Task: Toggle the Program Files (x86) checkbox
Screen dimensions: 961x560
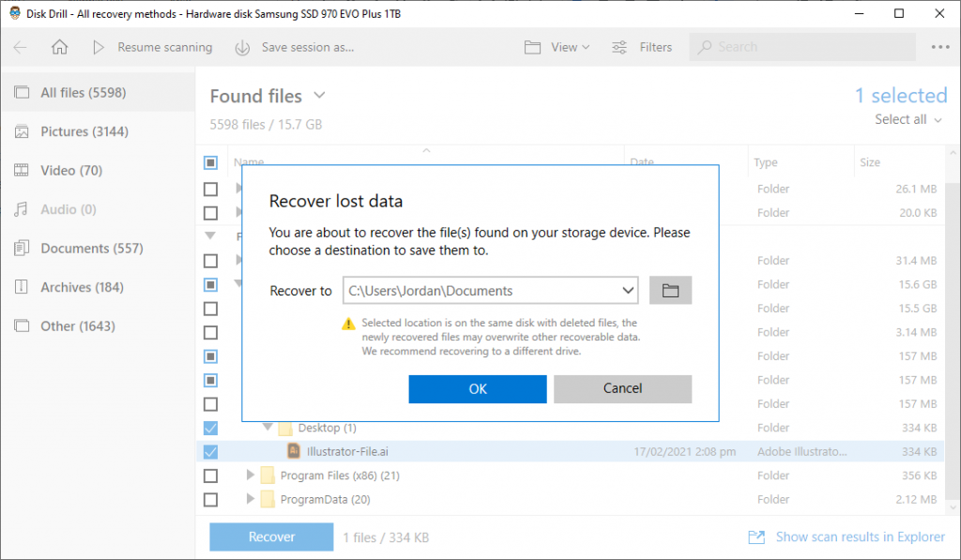Action: click(210, 476)
